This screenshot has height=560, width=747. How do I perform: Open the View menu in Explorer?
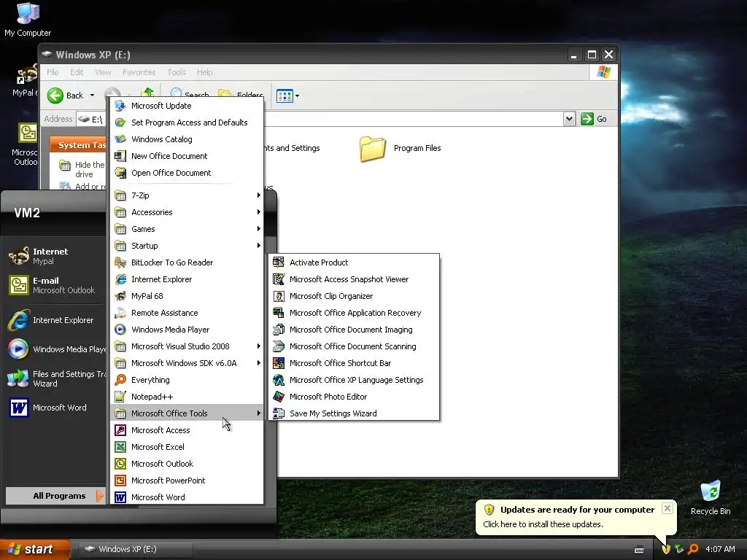(x=103, y=72)
